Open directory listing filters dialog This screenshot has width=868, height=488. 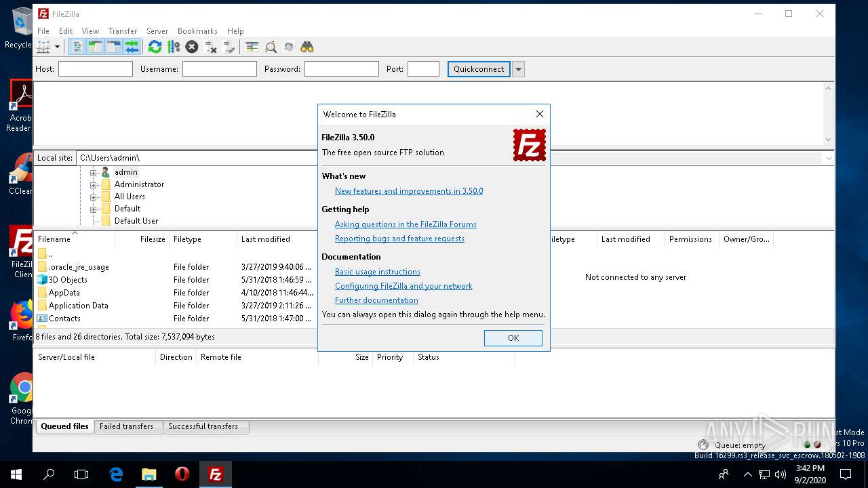click(252, 47)
